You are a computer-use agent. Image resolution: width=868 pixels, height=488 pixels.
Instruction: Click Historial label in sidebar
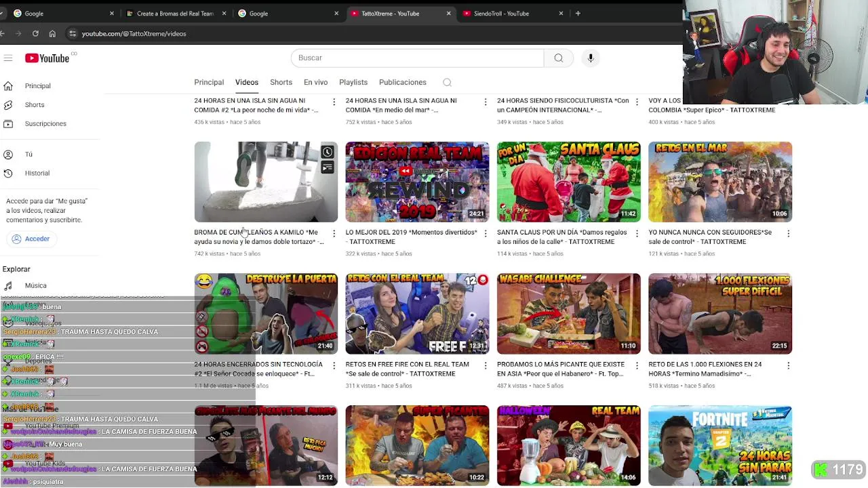[x=37, y=174]
